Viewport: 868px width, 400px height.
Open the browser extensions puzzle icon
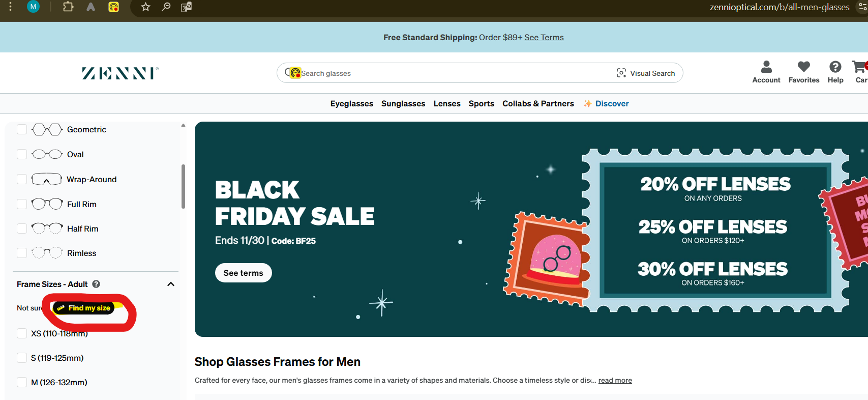pos(68,7)
